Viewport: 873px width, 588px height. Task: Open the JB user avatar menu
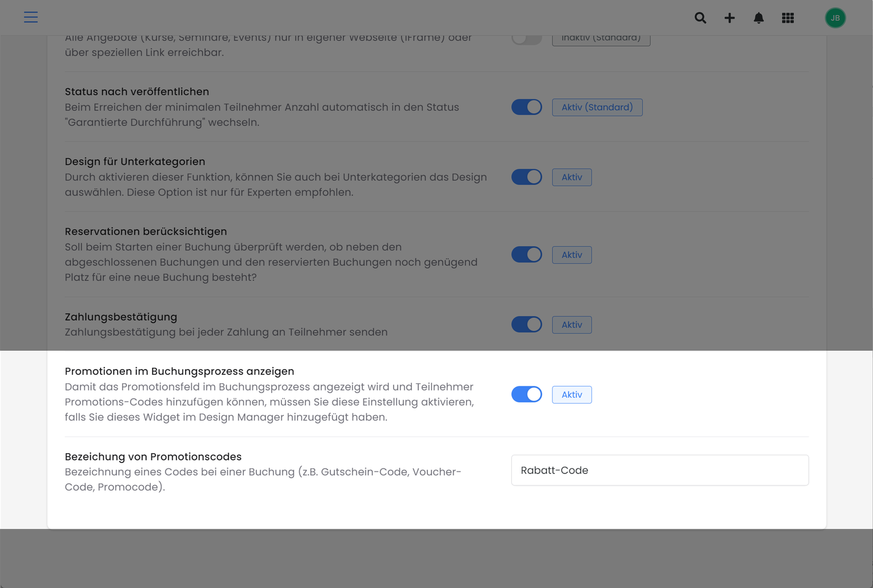(835, 18)
